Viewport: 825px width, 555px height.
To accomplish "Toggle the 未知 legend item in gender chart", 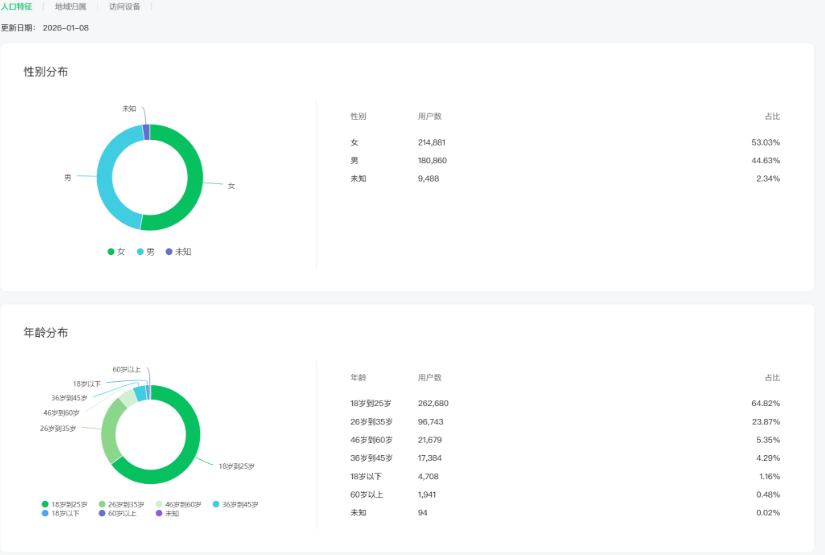I will pos(178,252).
